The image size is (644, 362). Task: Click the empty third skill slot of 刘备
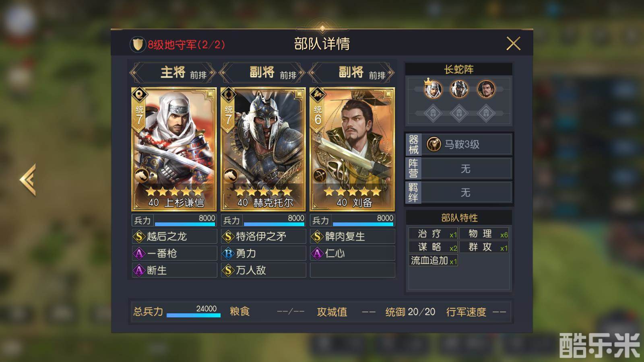point(352,270)
